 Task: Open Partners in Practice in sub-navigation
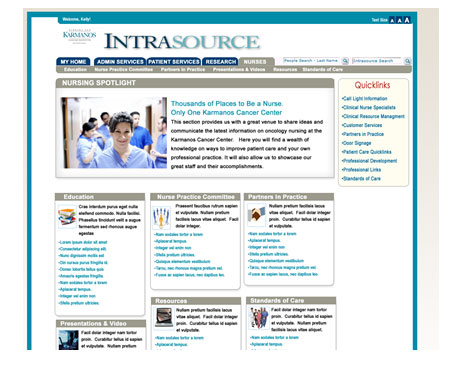(183, 69)
